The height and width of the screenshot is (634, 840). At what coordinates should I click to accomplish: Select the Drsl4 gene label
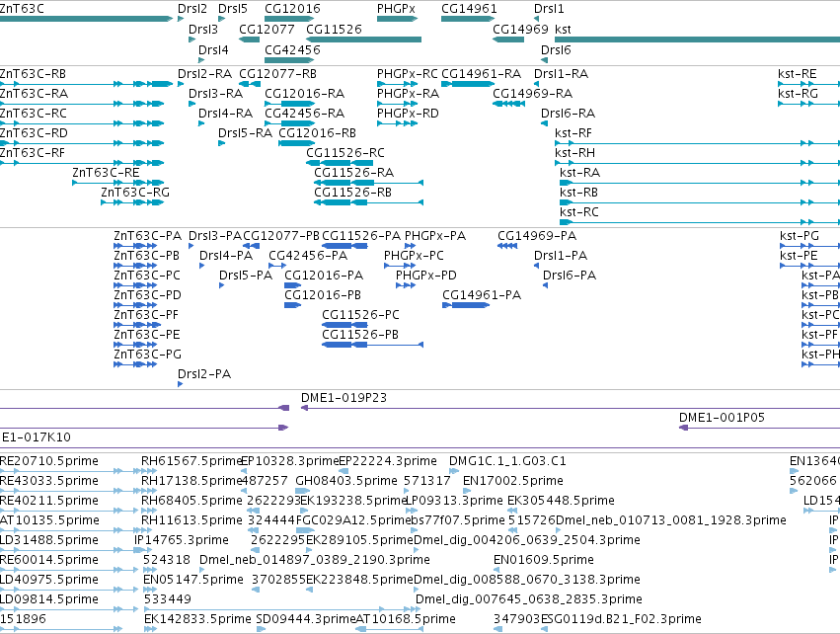[213, 49]
